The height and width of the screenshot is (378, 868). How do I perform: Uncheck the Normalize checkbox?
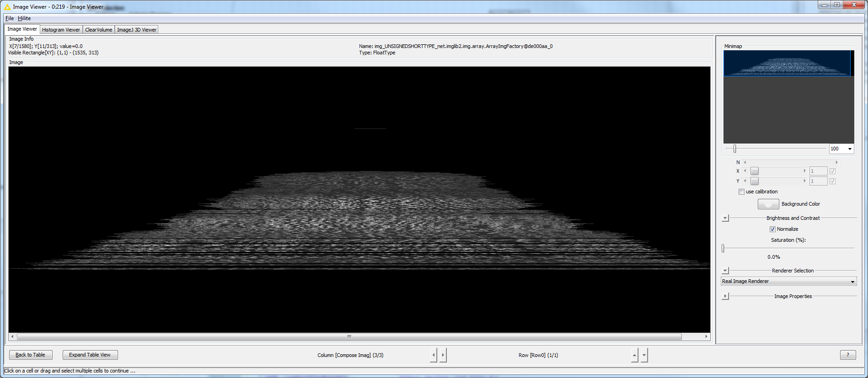772,229
